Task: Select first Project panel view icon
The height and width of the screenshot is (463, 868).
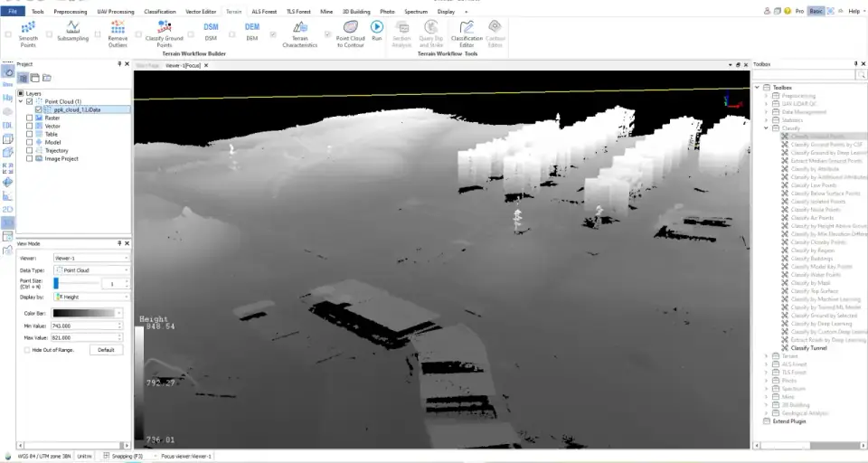Action: coord(24,78)
